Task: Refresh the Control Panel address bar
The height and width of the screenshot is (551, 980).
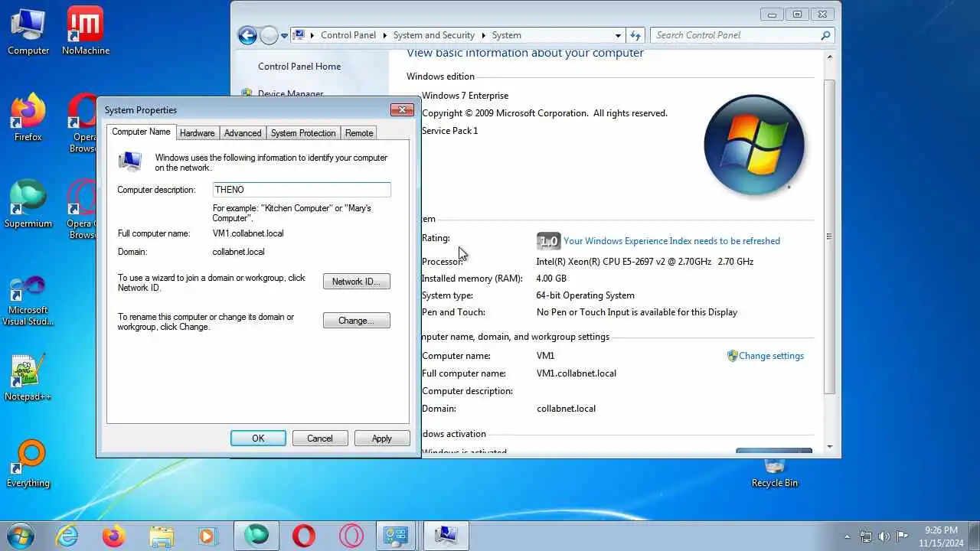Action: pos(635,35)
